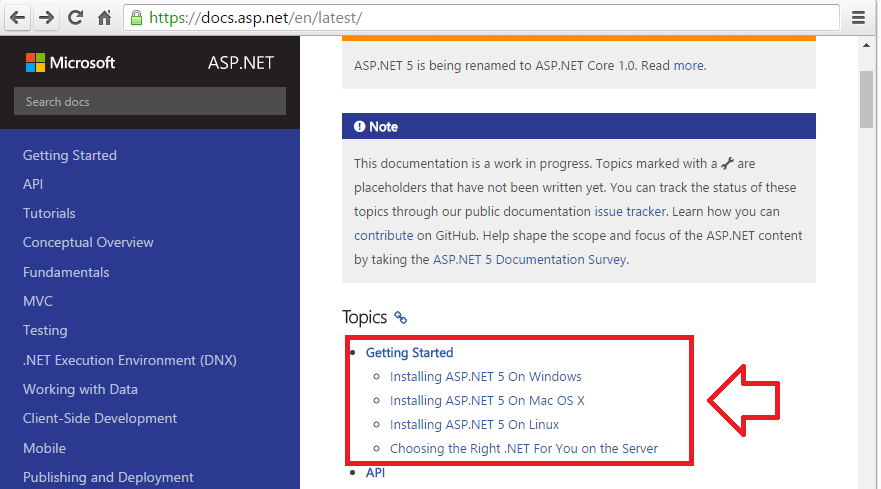This screenshot has width=881, height=489.
Task: Open API in the sidebar
Action: (33, 184)
